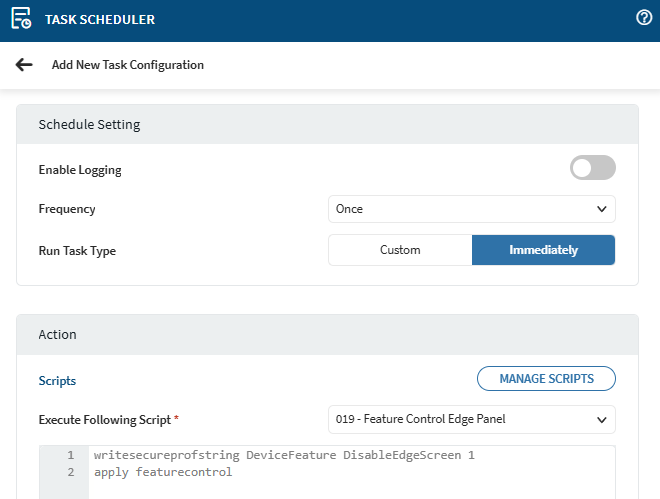Click the apply featurecontrol line in the editor
660x499 pixels.
163,472
